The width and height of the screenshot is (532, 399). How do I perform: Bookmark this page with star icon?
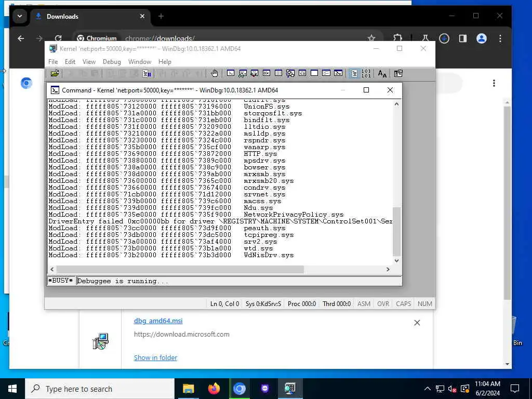(x=371, y=38)
